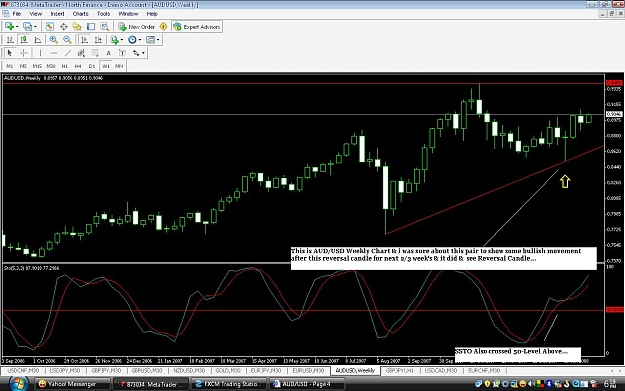Switch to EURUSD,M30 chart tab
625x391 pixels.
pyautogui.click(x=308, y=371)
